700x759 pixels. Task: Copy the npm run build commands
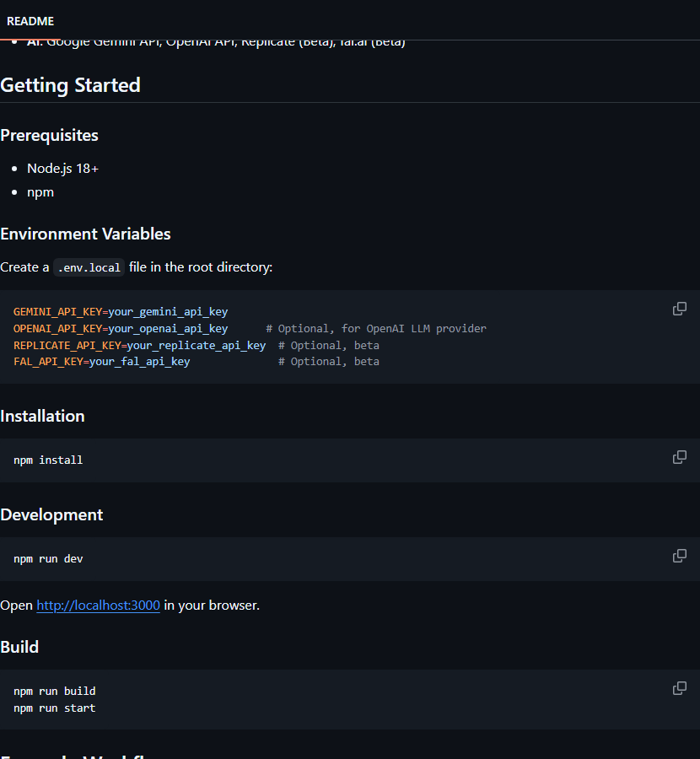tap(679, 688)
